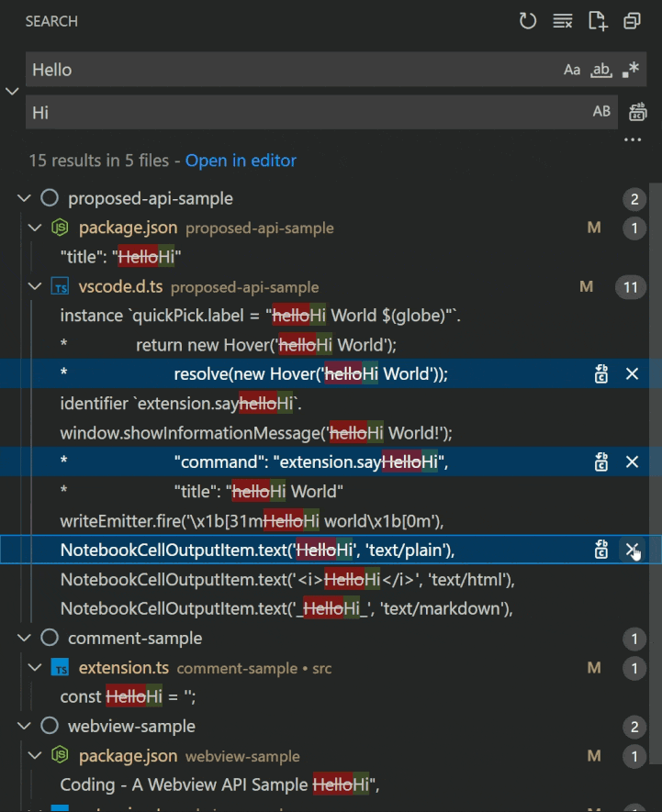Collapse the Replace field toggle chevron
Viewport: 662px width, 812px height.
(12, 91)
